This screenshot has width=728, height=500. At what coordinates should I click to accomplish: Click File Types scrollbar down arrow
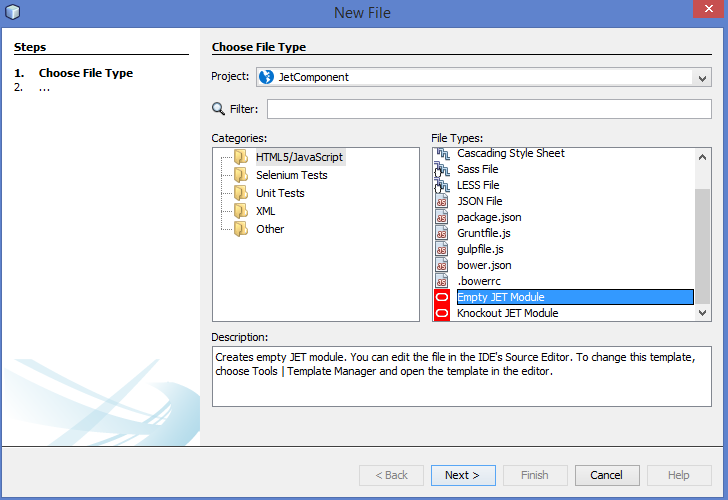702,313
